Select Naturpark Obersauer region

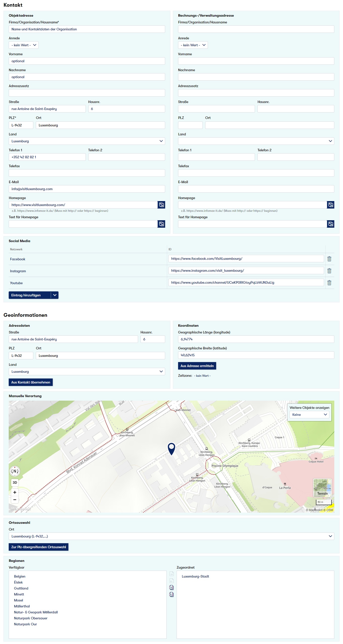click(31, 618)
